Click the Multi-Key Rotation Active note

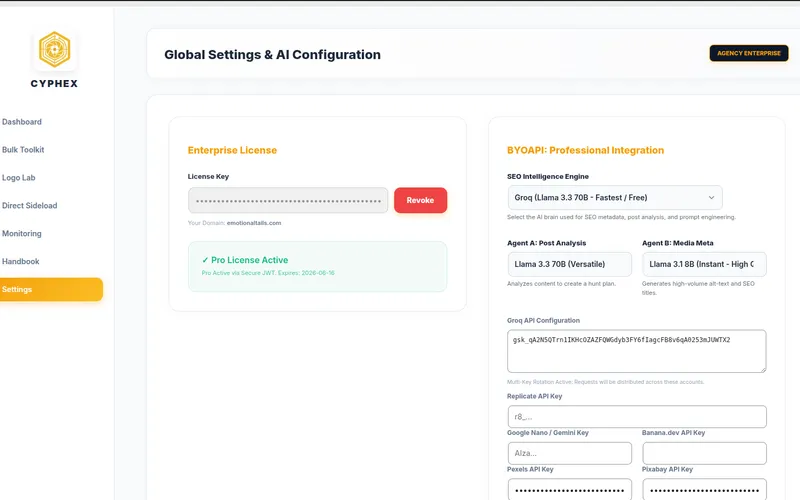(x=605, y=382)
